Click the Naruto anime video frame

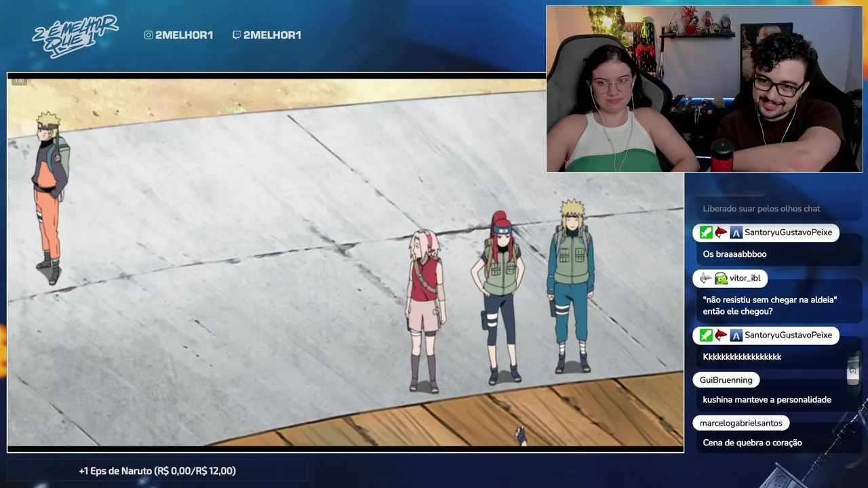click(x=345, y=262)
